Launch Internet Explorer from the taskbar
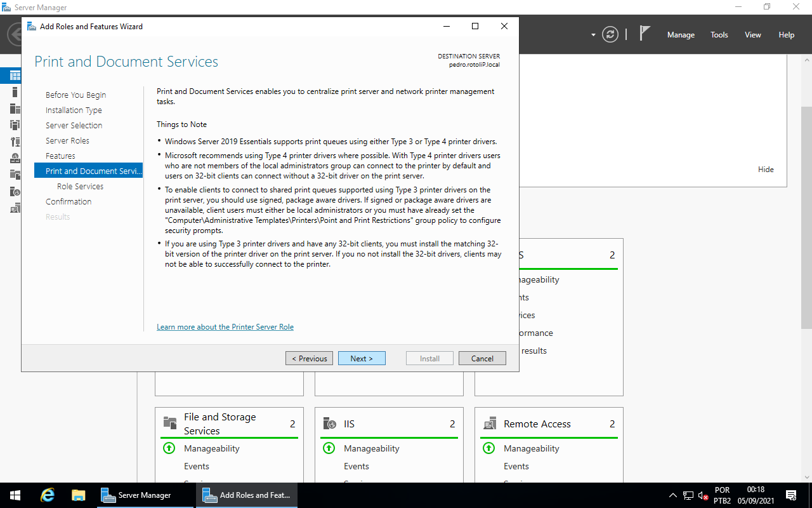This screenshot has height=508, width=812. pyautogui.click(x=48, y=495)
